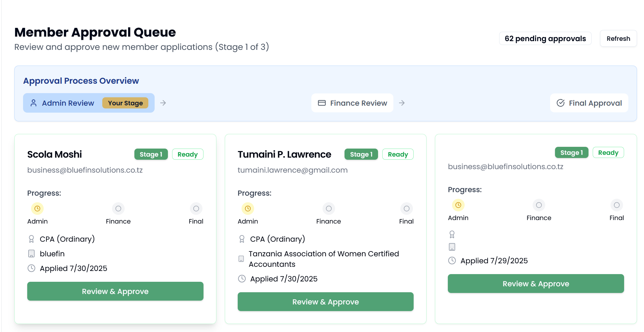The height and width of the screenshot is (332, 644).
Task: Review and approve Scola Moshi's application
Action: [115, 291]
